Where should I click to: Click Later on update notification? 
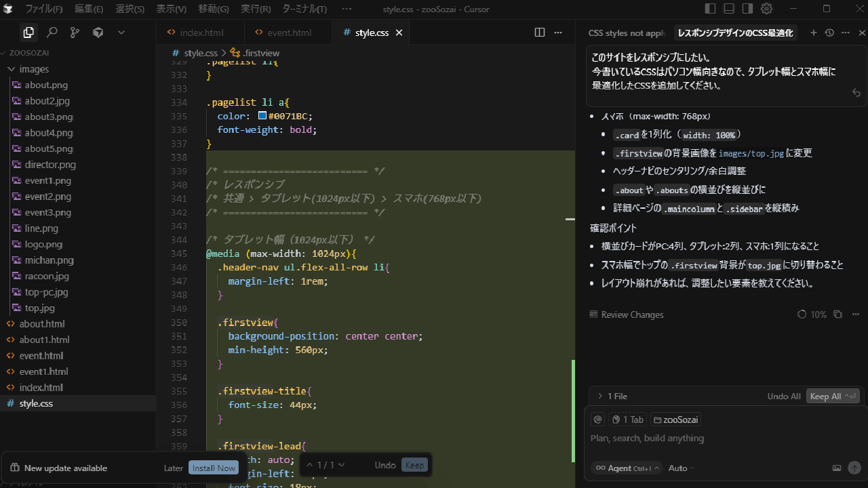(x=174, y=468)
